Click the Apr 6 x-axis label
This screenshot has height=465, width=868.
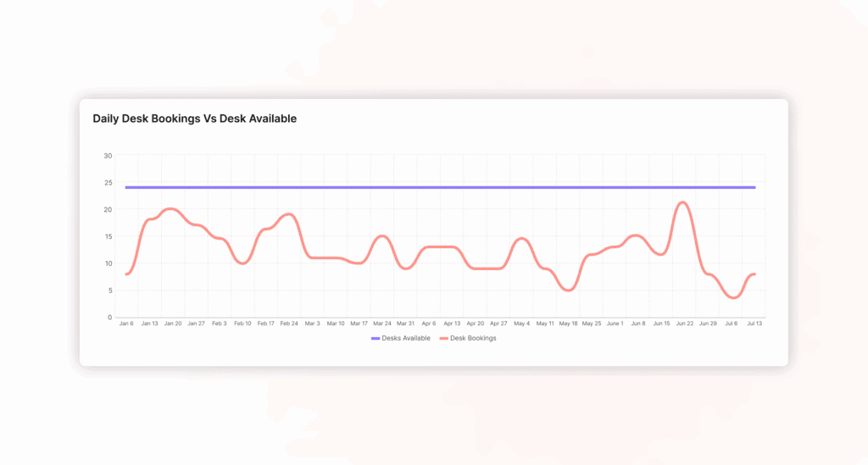pyautogui.click(x=428, y=324)
